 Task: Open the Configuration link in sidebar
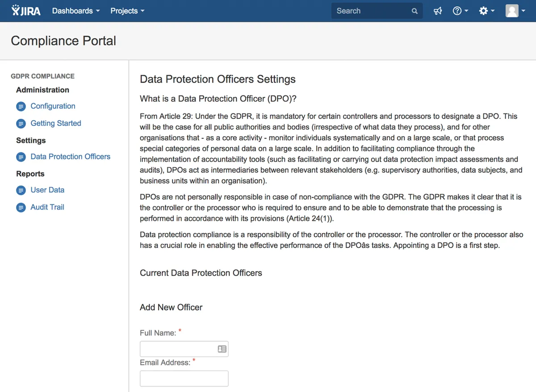click(x=53, y=106)
